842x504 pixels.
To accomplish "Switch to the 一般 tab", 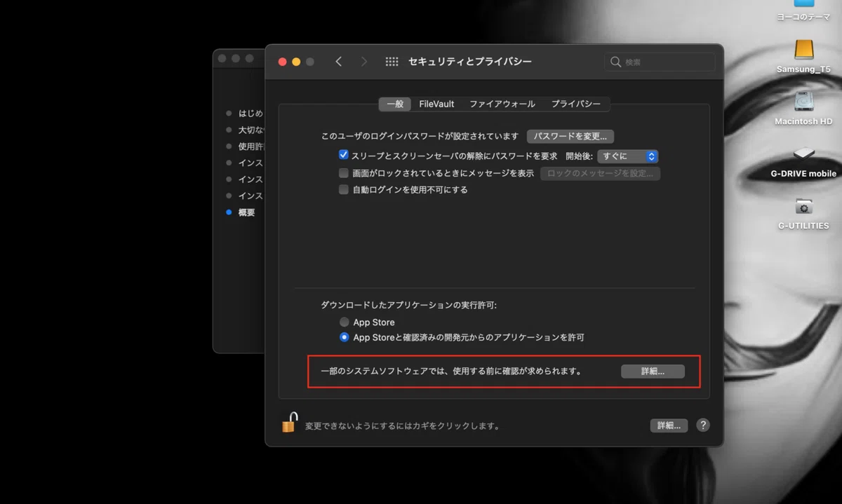I will (x=395, y=104).
